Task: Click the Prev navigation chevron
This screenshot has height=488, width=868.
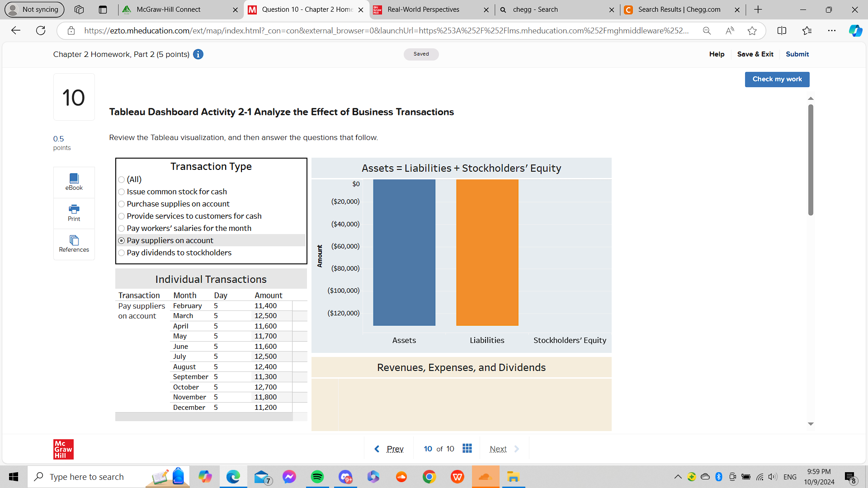Action: tap(377, 448)
